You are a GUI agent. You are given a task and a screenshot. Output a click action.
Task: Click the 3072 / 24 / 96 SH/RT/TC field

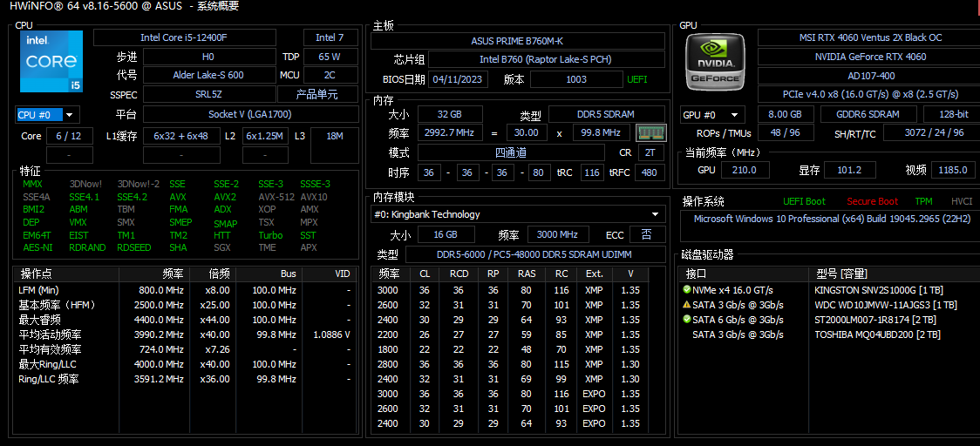(x=933, y=132)
